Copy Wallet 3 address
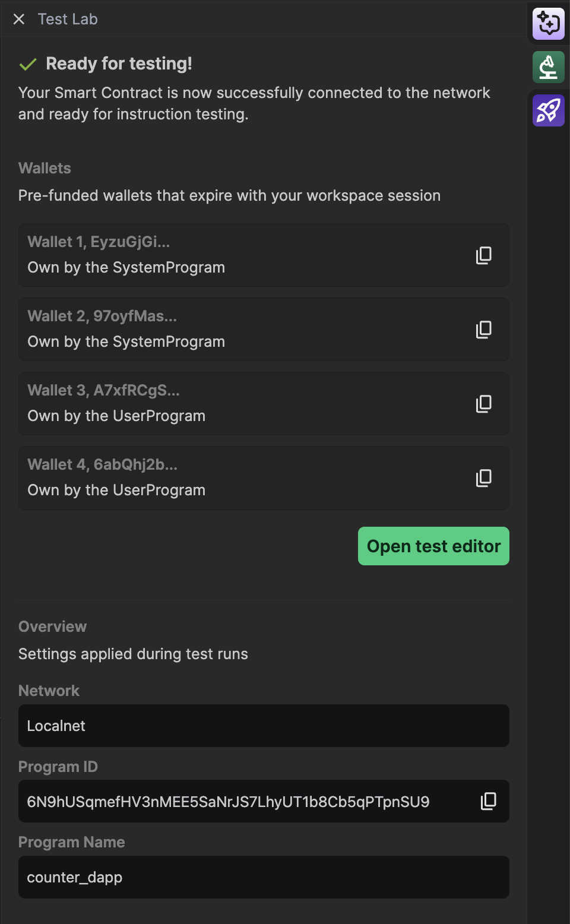The height and width of the screenshot is (924, 570). 484,404
